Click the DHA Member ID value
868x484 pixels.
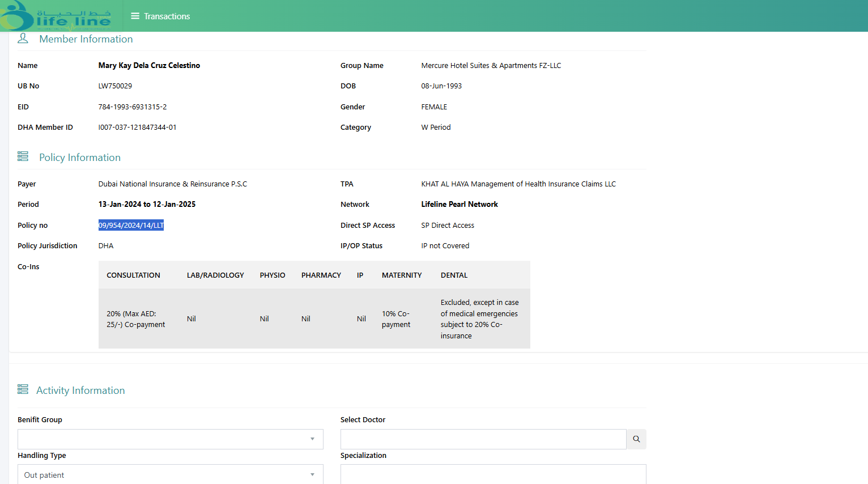coord(137,128)
